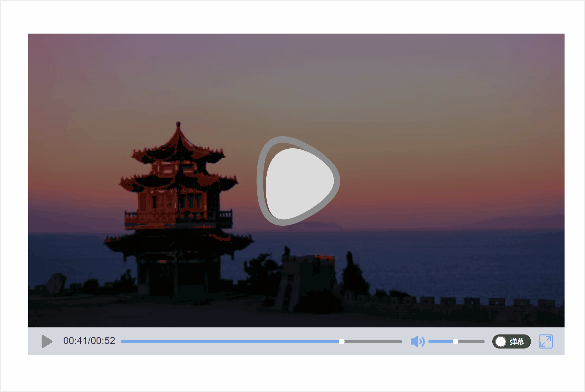585x392 pixels.
Task: Click the large center play button
Action: [x=298, y=181]
